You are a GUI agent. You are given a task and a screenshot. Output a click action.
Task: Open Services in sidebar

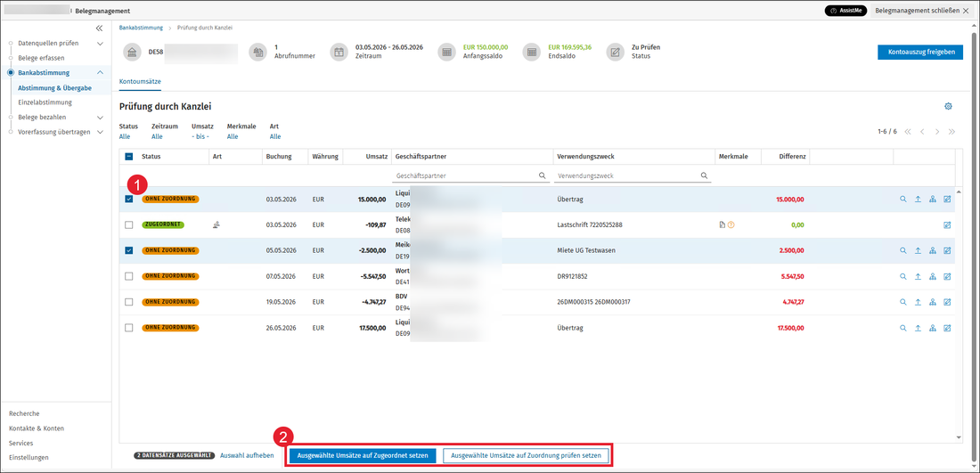coord(21,443)
